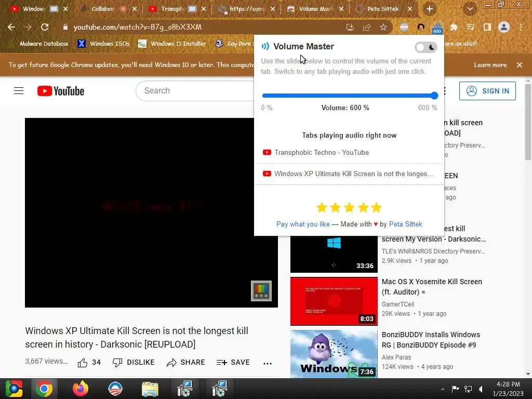Open the BonziBUDDY Installs Windows RG thumbnail
This screenshot has width=532, height=399.
click(x=334, y=354)
